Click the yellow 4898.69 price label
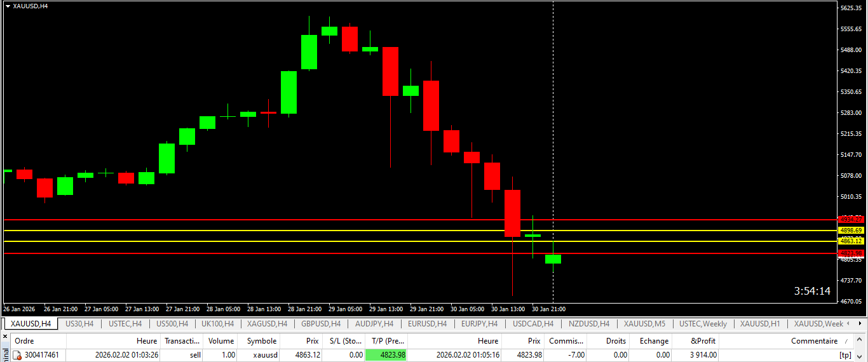Image resolution: width=868 pixels, height=362 pixels. (851, 231)
